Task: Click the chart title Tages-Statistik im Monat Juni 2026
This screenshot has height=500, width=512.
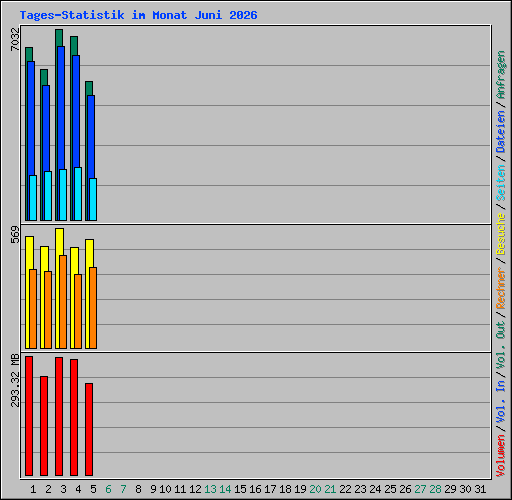Action: pos(138,15)
